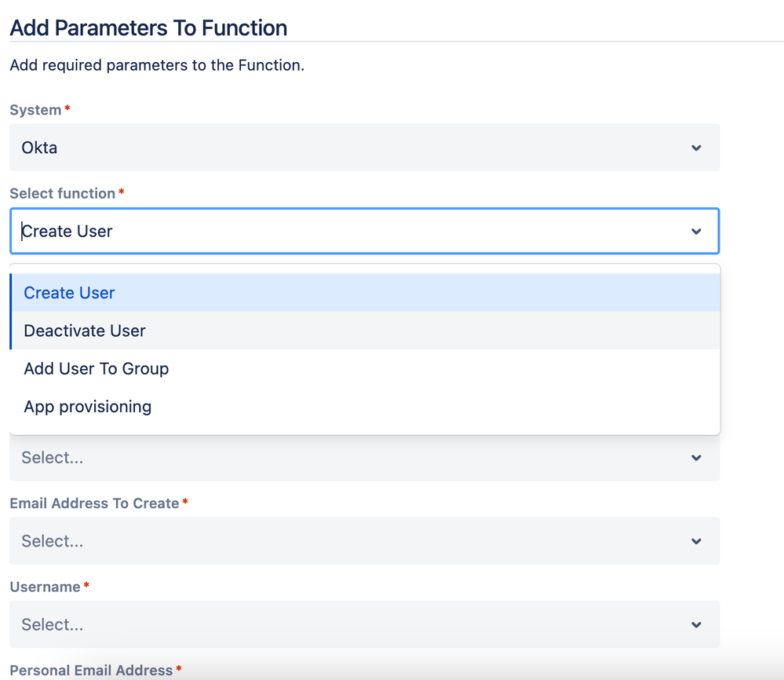Click the System field label

pyautogui.click(x=35, y=110)
